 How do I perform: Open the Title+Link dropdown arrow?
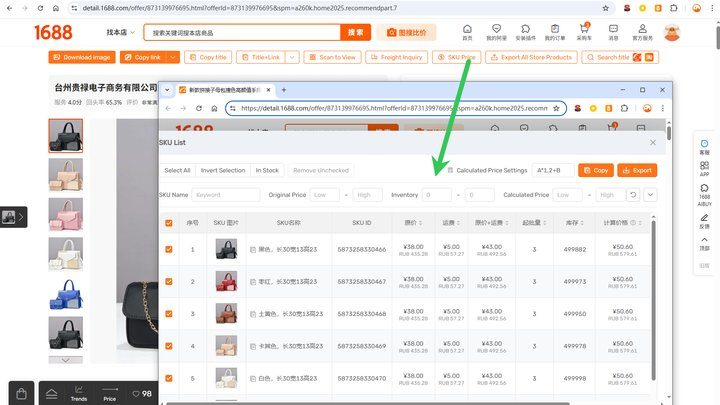coord(292,57)
